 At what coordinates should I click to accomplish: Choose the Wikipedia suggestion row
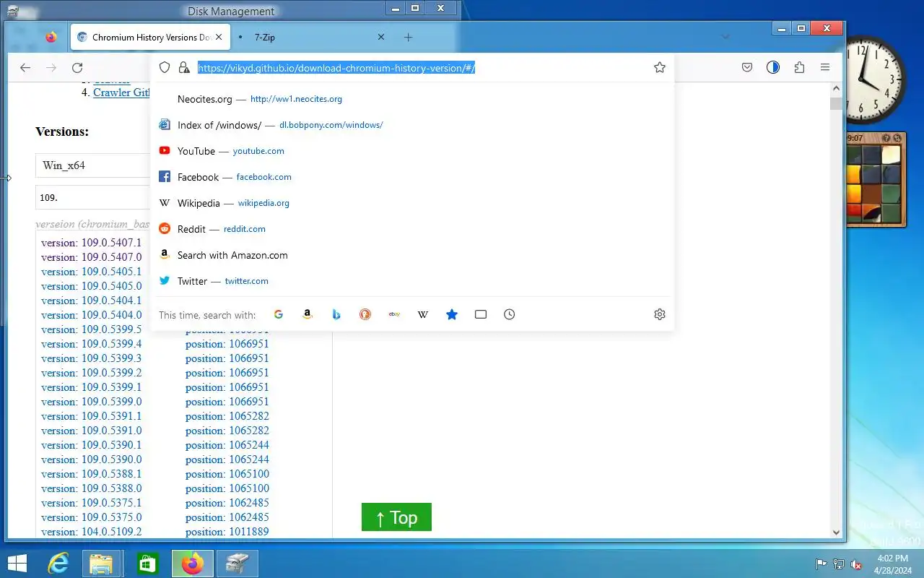pyautogui.click(x=413, y=203)
